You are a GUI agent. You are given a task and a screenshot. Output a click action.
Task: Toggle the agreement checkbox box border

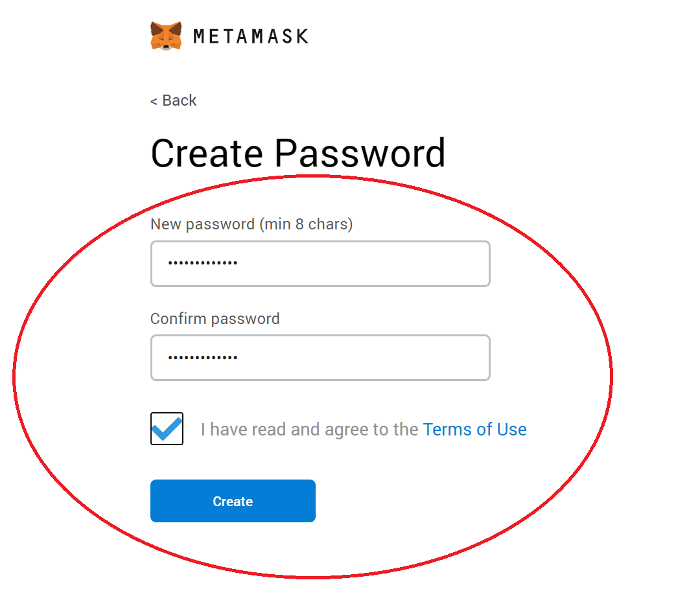[x=167, y=428]
